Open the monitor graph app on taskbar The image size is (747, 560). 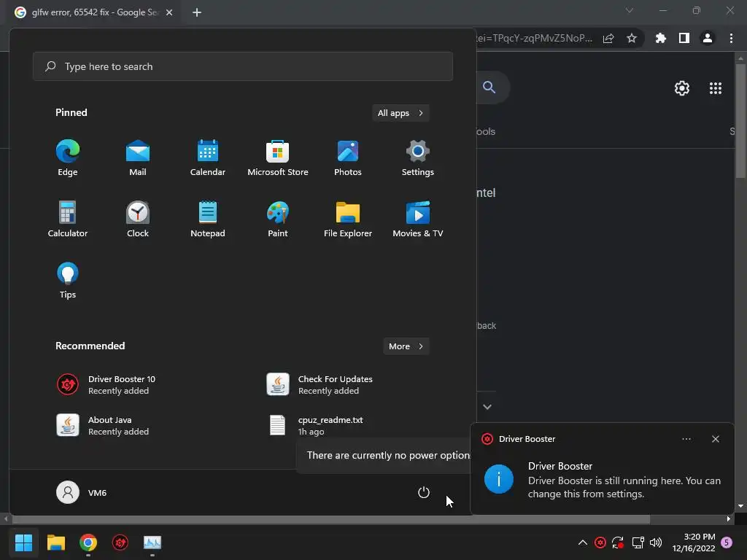152,542
